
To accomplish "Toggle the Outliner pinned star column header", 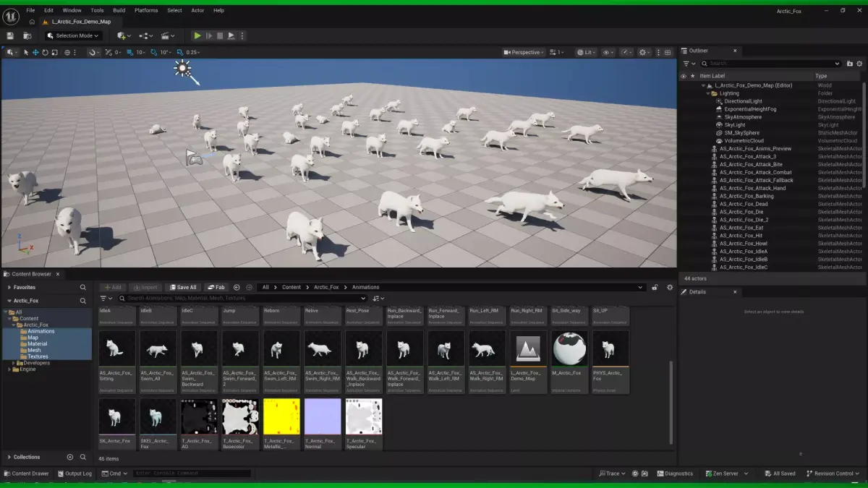I will (692, 76).
